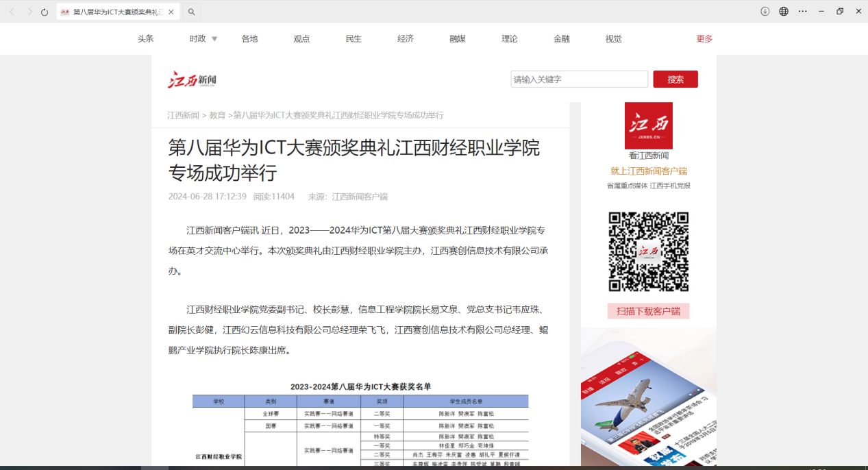Open the three-dots browser menu
The width and height of the screenshot is (868, 470).
[x=803, y=12]
